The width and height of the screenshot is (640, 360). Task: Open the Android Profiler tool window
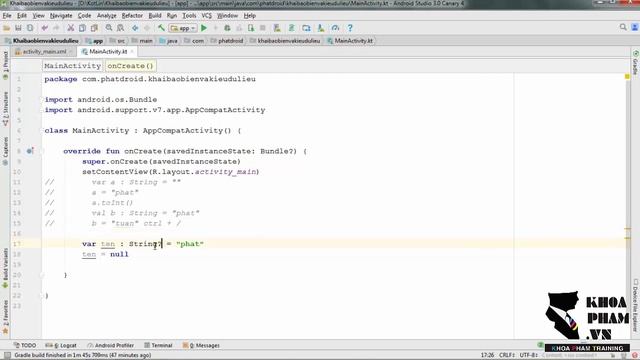[110, 345]
